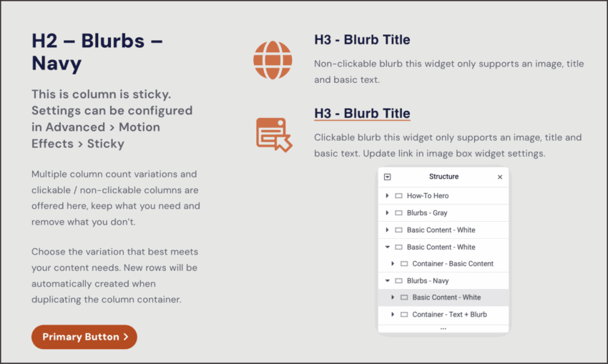Click the H2 – Blurbs – Navy heading
This screenshot has height=364, width=608.
pos(97,51)
